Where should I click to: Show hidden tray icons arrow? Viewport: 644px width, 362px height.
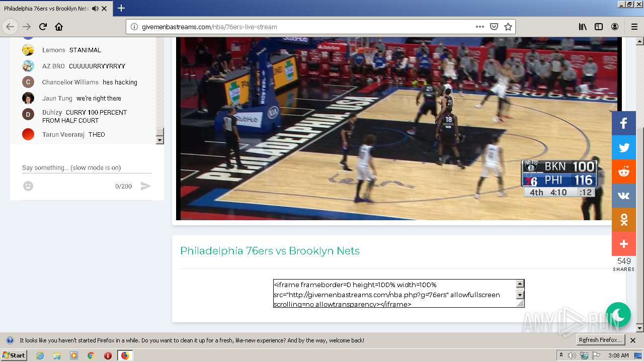561,355
